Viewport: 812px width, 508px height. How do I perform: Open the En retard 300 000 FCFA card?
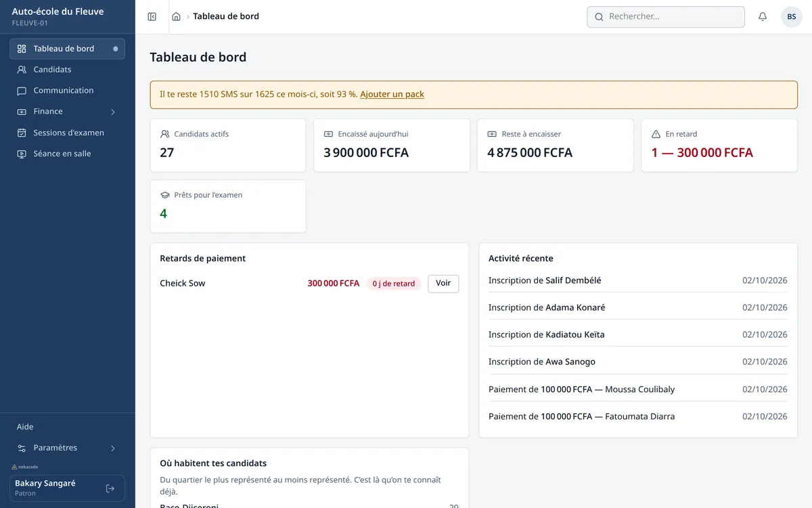(x=719, y=146)
